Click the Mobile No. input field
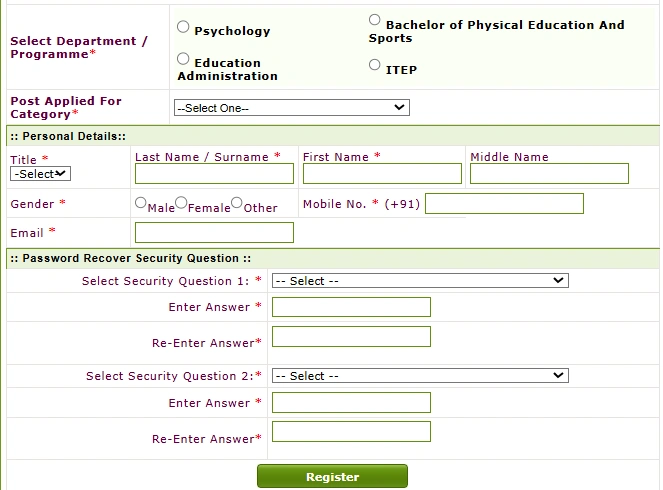 [504, 204]
